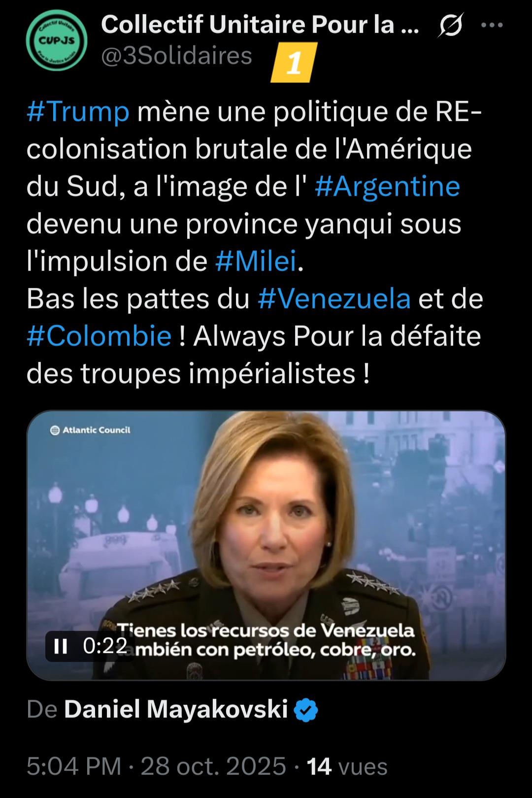This screenshot has height=798, width=532.
Task: Tap the yellow number 1 badge
Action: 294,62
